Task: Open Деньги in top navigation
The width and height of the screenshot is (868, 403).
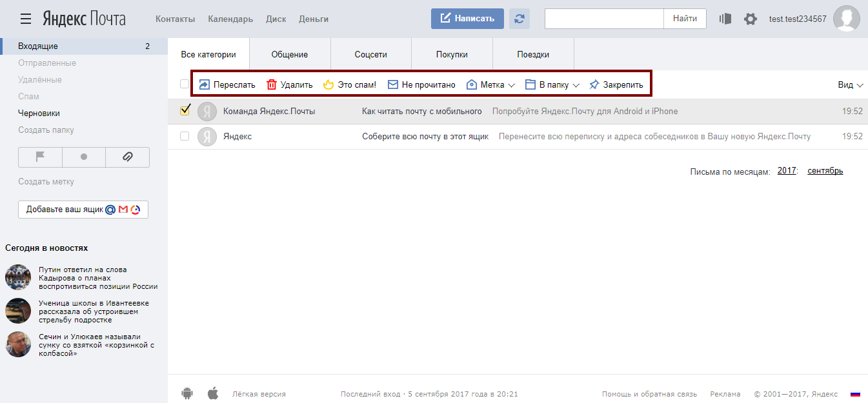Action: tap(314, 19)
